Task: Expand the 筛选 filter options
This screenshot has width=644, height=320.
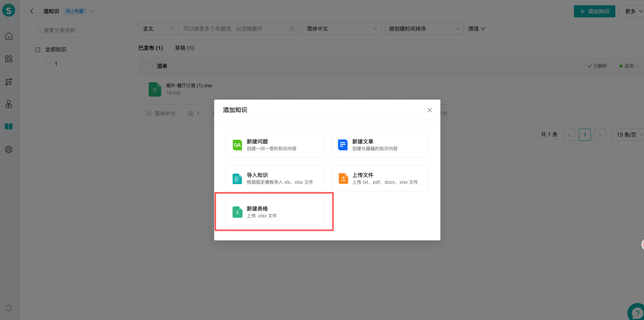Action: 477,29
